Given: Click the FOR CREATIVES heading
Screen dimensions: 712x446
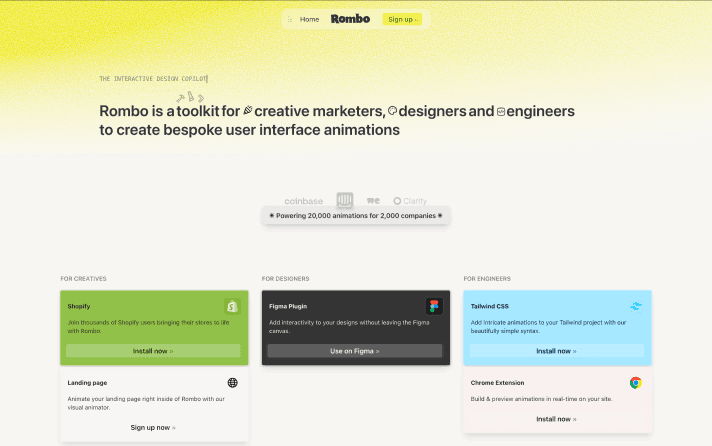Looking at the screenshot, I should [84, 279].
